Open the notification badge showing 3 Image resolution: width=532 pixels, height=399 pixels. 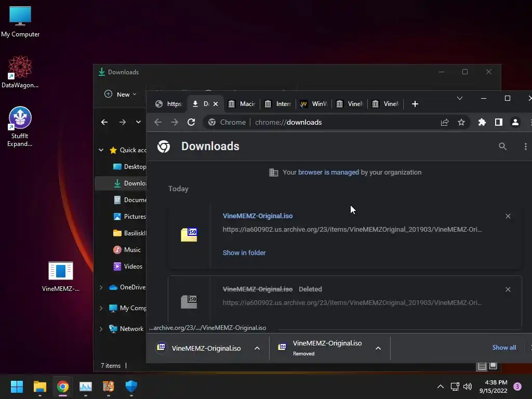pos(517,387)
